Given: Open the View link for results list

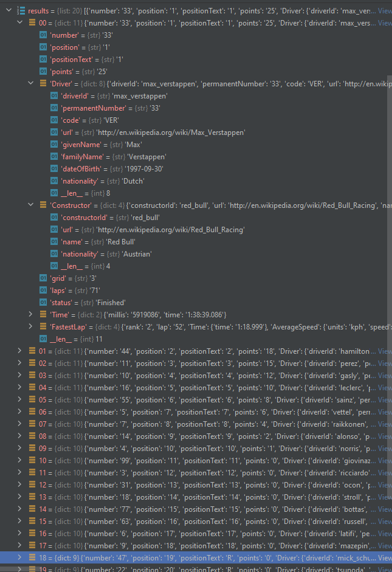Looking at the screenshot, I should coord(385,10).
